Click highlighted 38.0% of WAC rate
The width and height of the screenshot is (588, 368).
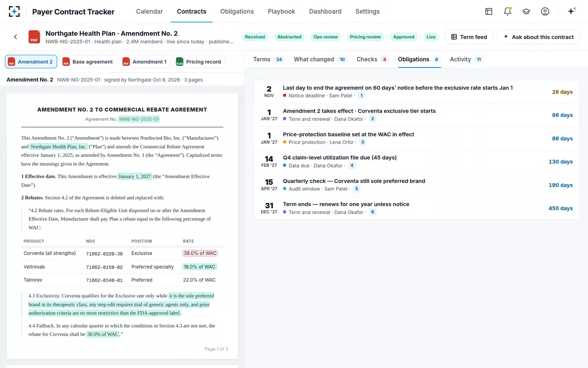[x=200, y=253]
